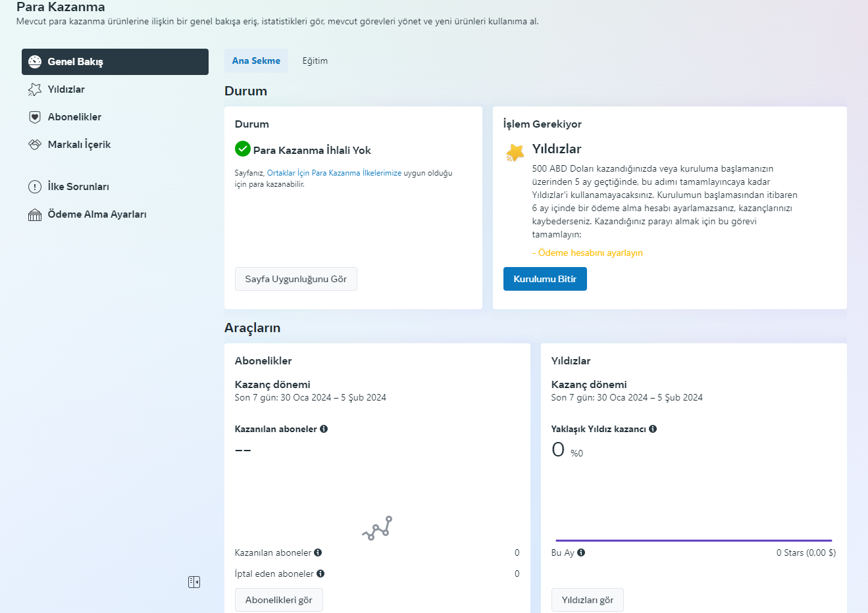Image resolution: width=868 pixels, height=613 pixels.
Task: Click the yellow shooting star icon
Action: (515, 153)
